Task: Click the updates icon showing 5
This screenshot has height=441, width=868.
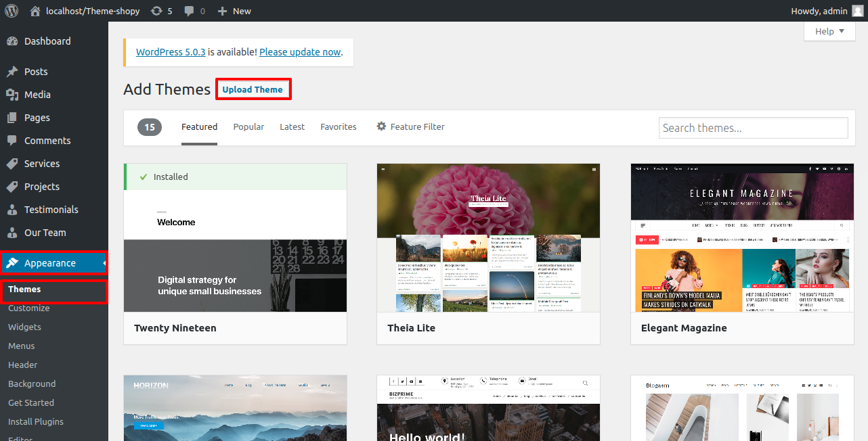Action: tap(157, 11)
